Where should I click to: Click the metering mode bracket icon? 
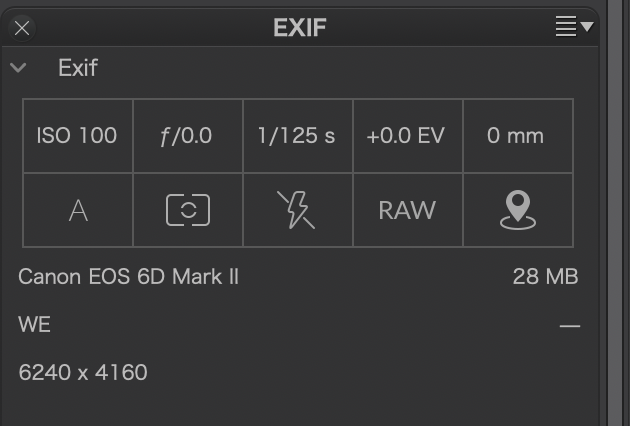click(188, 210)
